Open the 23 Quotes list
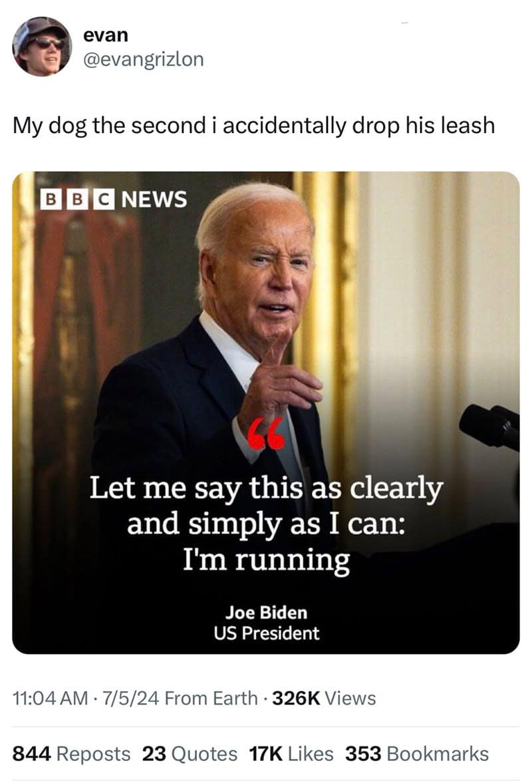Image resolution: width=532 pixels, height=781 pixels. [190, 754]
